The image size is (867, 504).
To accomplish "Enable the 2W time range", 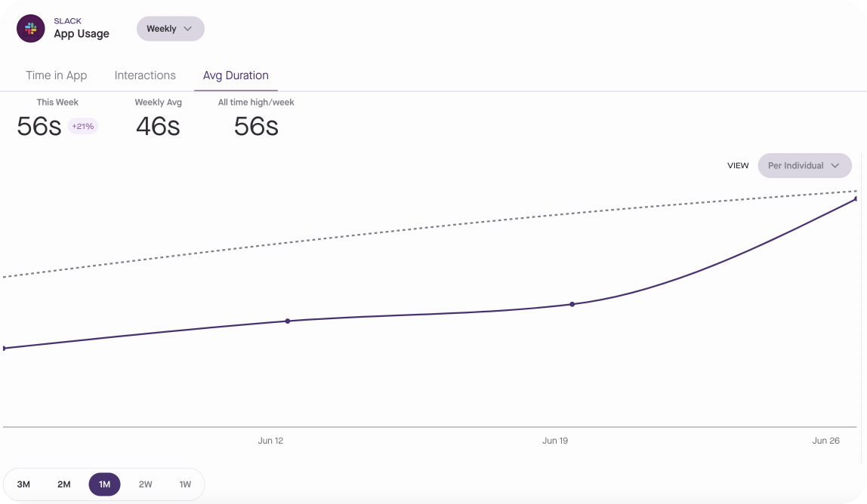I will click(145, 484).
